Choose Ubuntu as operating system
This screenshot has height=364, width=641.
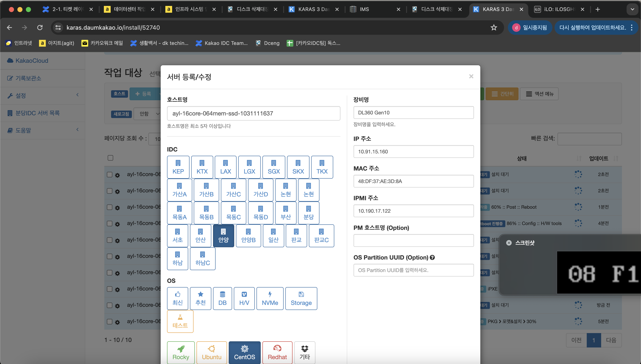point(212,353)
